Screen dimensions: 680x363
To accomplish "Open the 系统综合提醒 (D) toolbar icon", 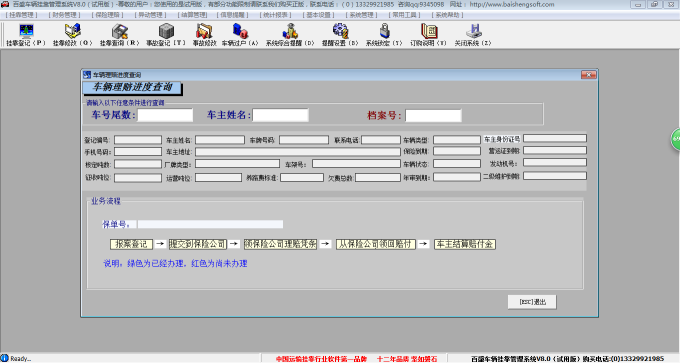I will tap(290, 35).
